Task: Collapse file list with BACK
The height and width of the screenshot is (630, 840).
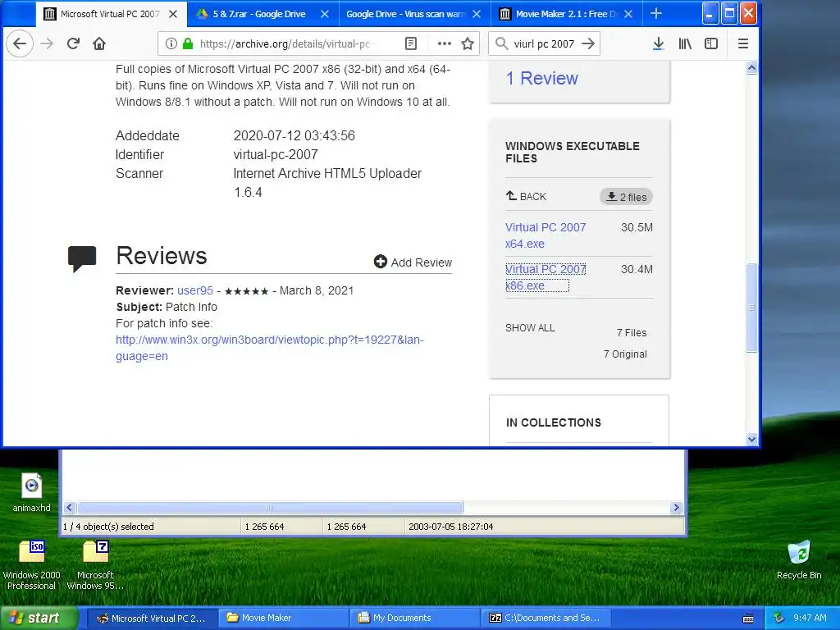Action: click(526, 196)
